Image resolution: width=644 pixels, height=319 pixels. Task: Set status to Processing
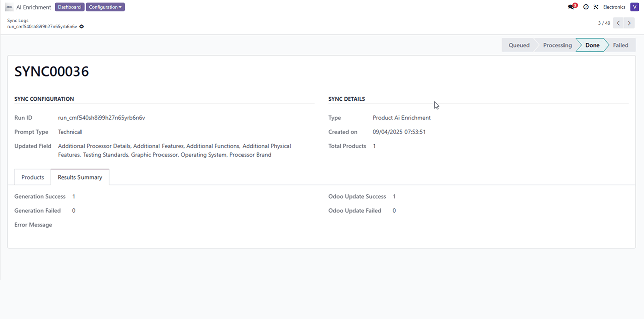point(557,45)
